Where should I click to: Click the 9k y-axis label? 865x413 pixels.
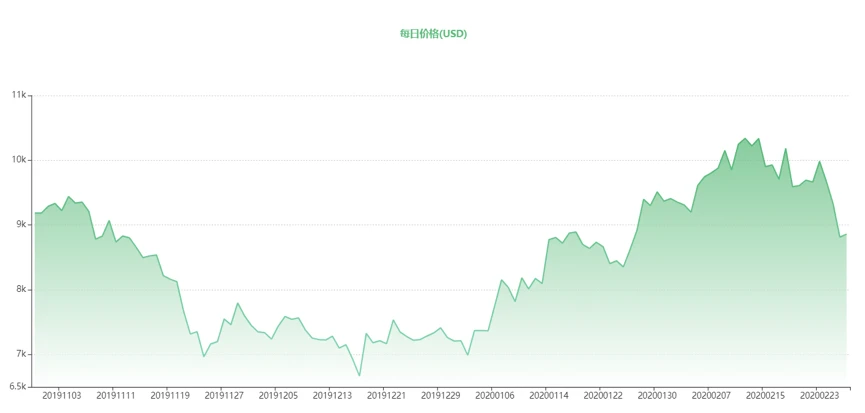tap(20, 225)
